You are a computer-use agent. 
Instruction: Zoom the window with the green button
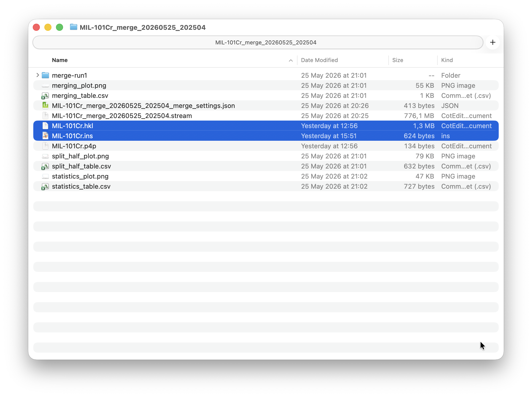(x=60, y=27)
